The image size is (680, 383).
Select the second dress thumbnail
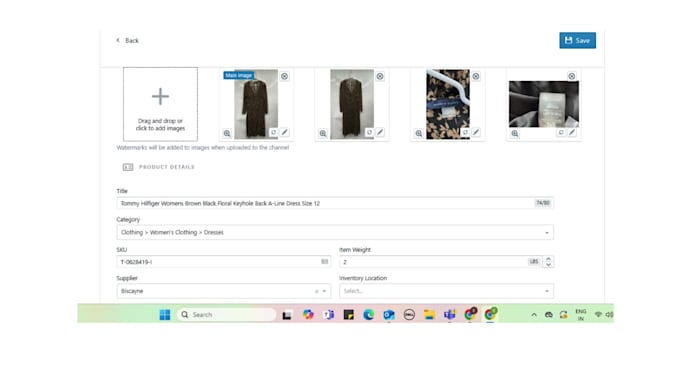352,104
